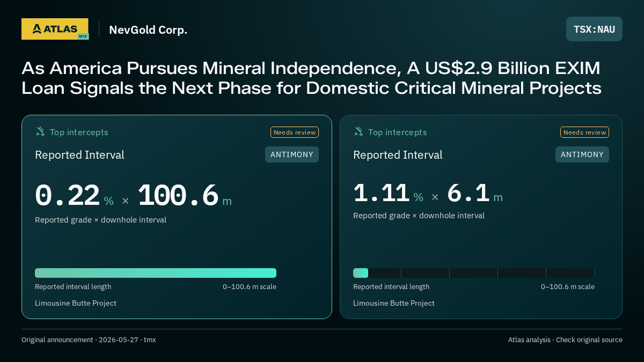Click the short interval bar for 6.1 m
This screenshot has height=362, width=644.
pyautogui.click(x=361, y=273)
